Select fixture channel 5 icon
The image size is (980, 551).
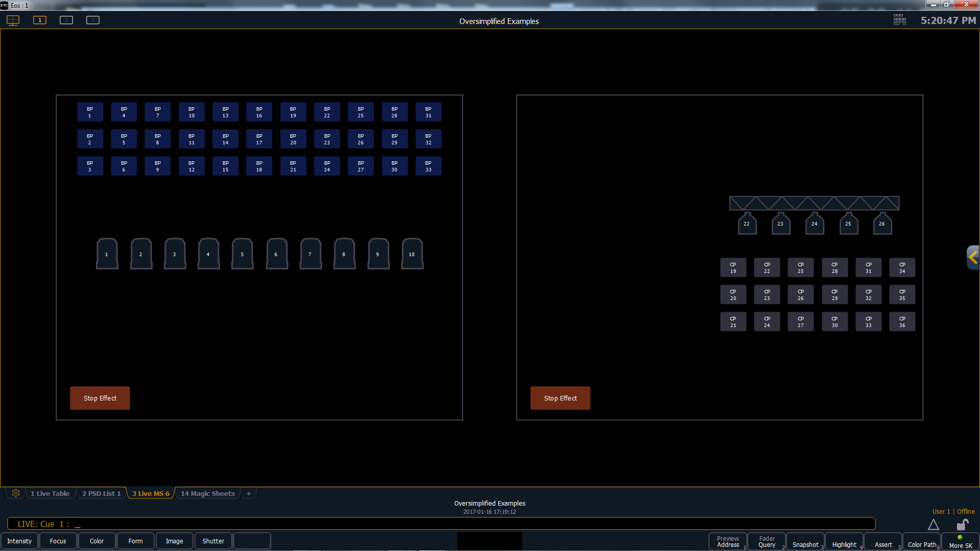tap(242, 254)
